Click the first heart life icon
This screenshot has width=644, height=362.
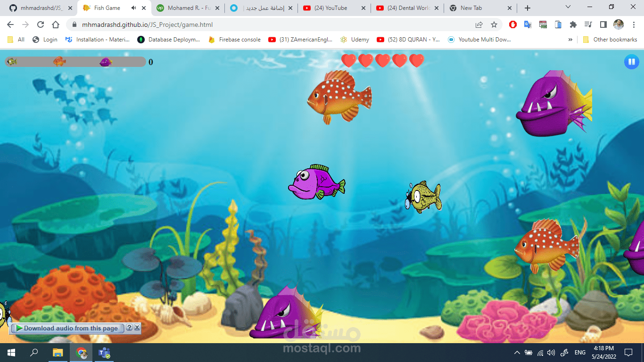[349, 61]
